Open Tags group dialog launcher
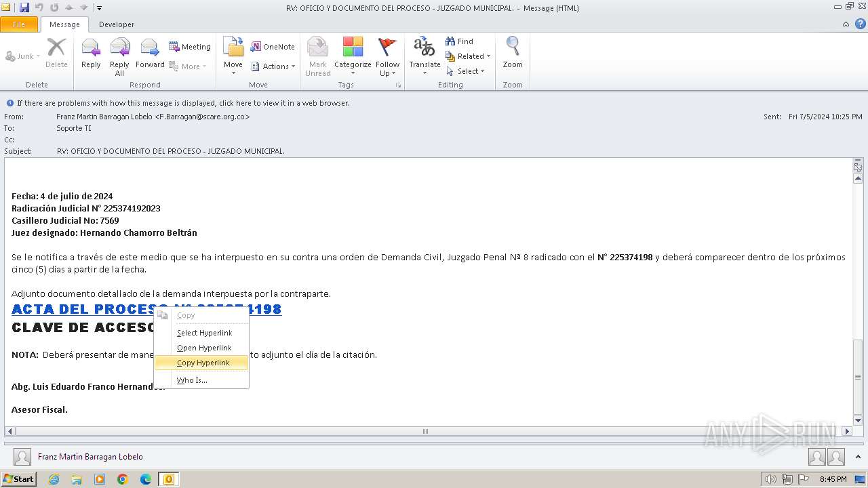 click(399, 85)
